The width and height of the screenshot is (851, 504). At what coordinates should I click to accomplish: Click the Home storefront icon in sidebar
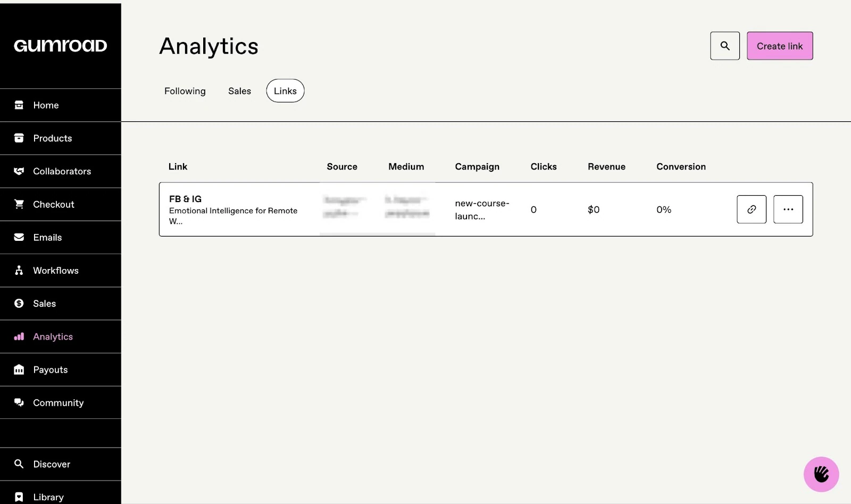19,105
